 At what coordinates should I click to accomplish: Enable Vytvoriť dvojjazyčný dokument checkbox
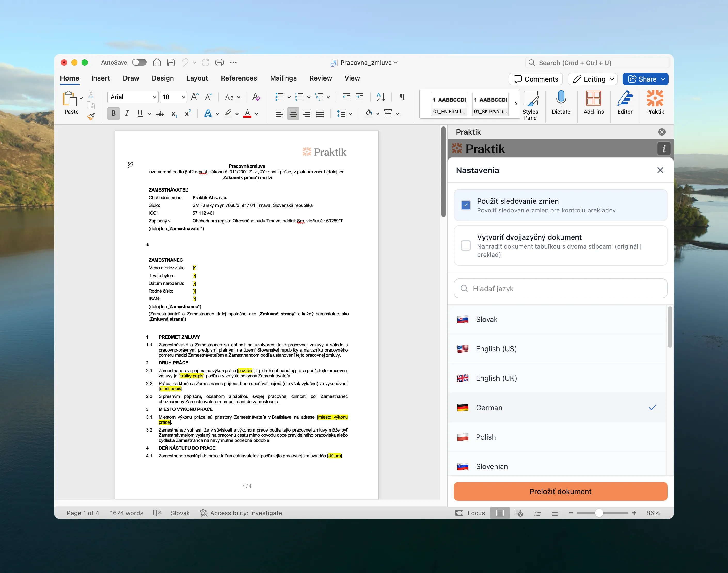coord(465,245)
